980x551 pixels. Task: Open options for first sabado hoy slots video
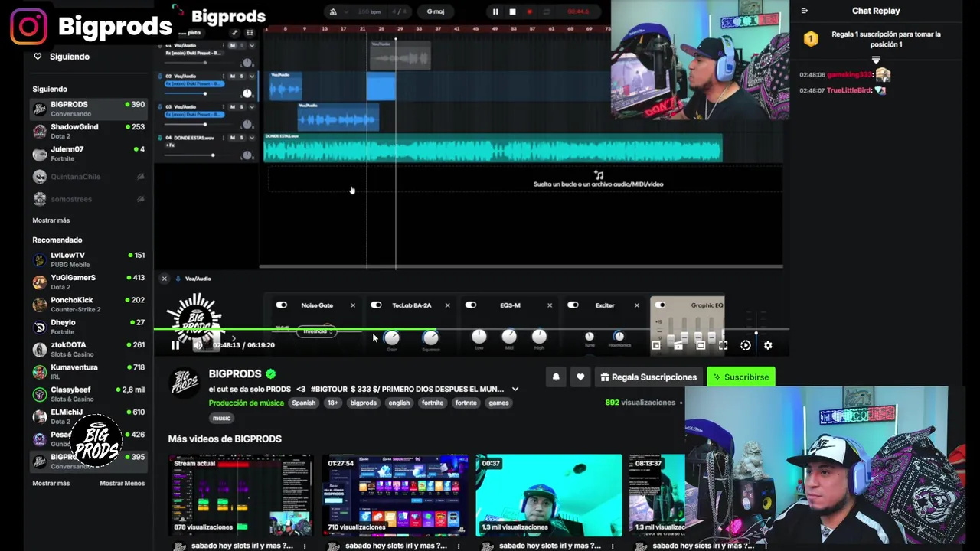tap(305, 546)
